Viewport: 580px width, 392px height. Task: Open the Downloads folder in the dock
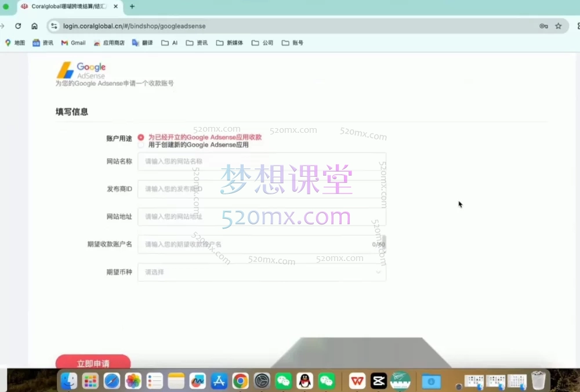[431, 381]
